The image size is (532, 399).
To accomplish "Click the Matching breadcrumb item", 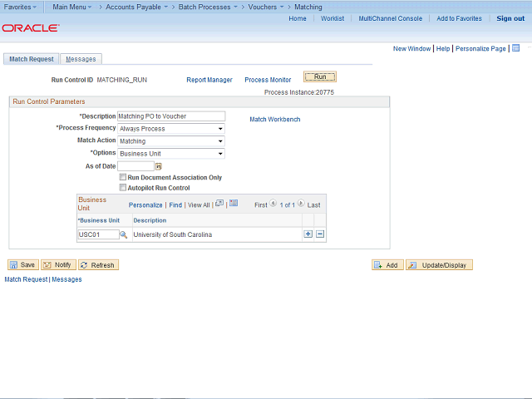I will (x=308, y=7).
